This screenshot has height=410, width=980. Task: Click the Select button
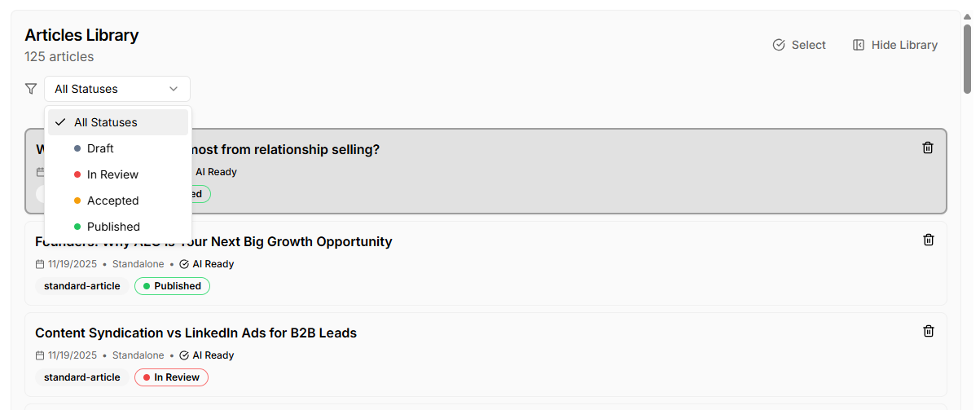click(799, 45)
